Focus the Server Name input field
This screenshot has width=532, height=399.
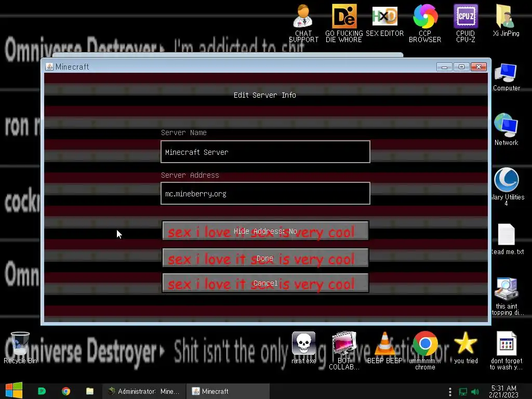click(265, 152)
